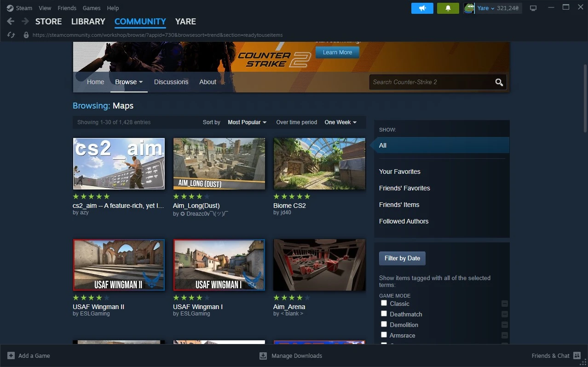Open the Aim_Arena thumbnail
Viewport: 588px width, 367px height.
point(319,265)
